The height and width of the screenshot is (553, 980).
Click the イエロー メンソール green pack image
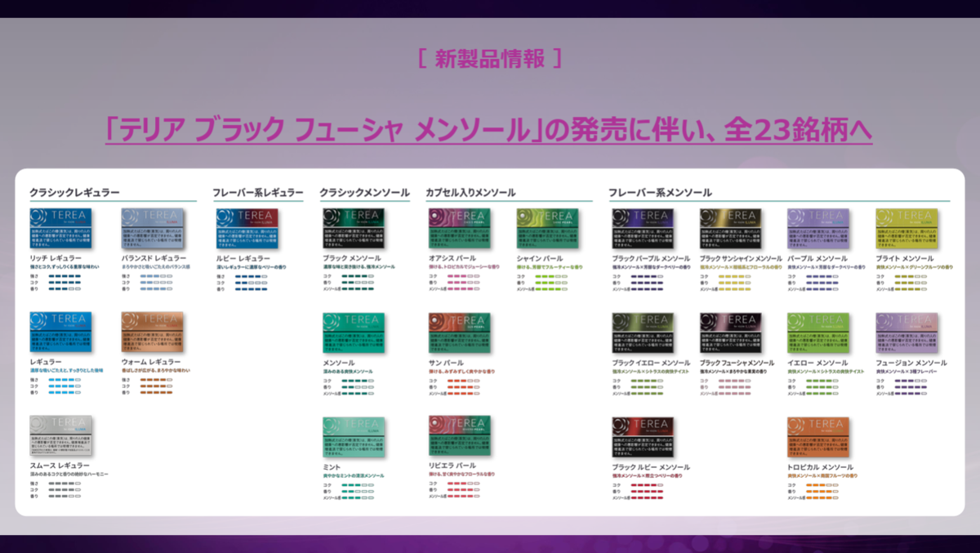click(818, 332)
